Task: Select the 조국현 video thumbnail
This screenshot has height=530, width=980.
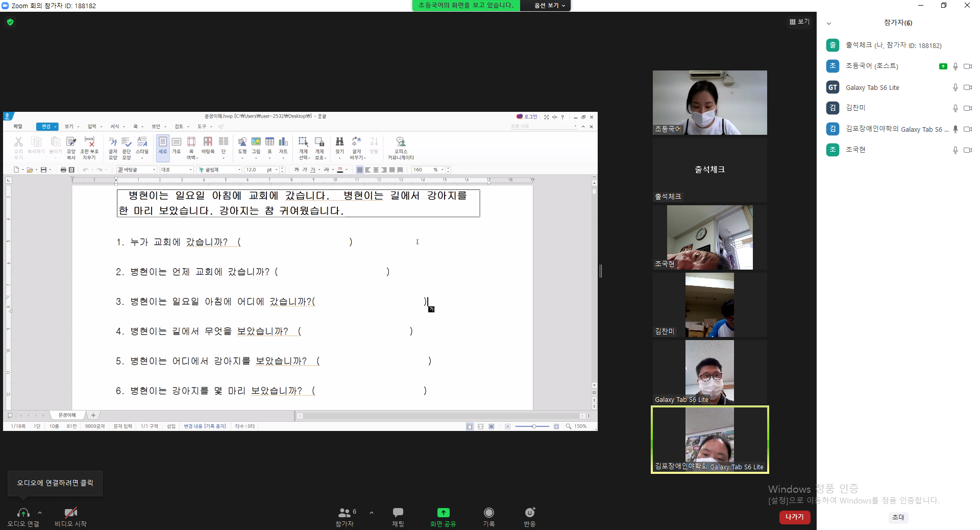Action: 709,237
